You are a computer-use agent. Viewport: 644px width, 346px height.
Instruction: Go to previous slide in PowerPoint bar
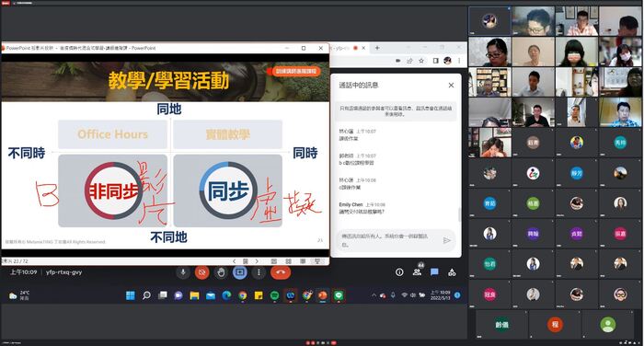pyautogui.click(x=234, y=261)
